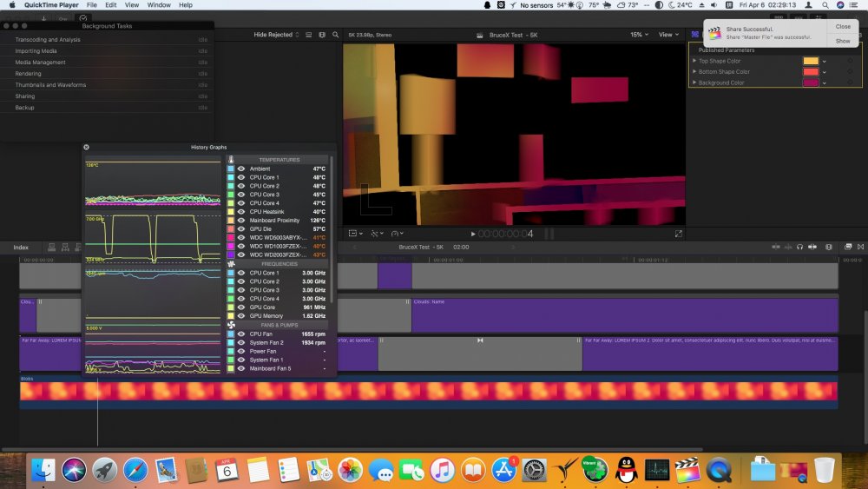Click the timeline clip appearance icon
Viewport: 868px width, 489px height.
829,247
